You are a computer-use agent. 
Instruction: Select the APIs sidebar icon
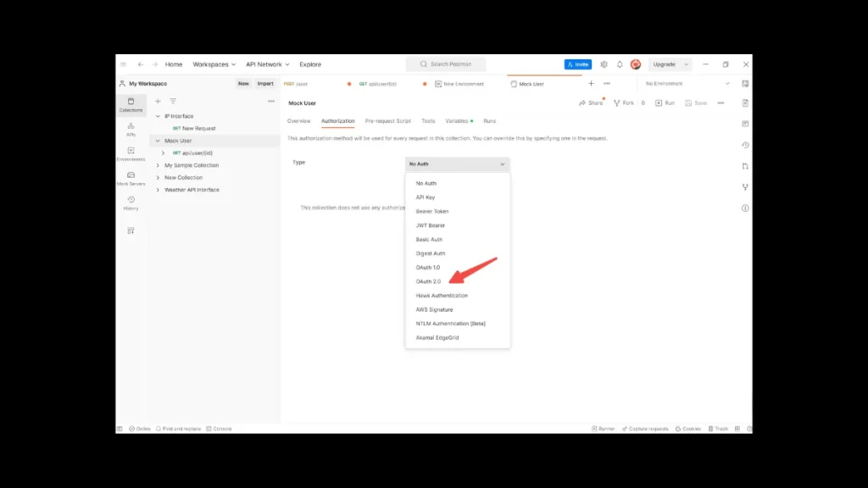(131, 128)
